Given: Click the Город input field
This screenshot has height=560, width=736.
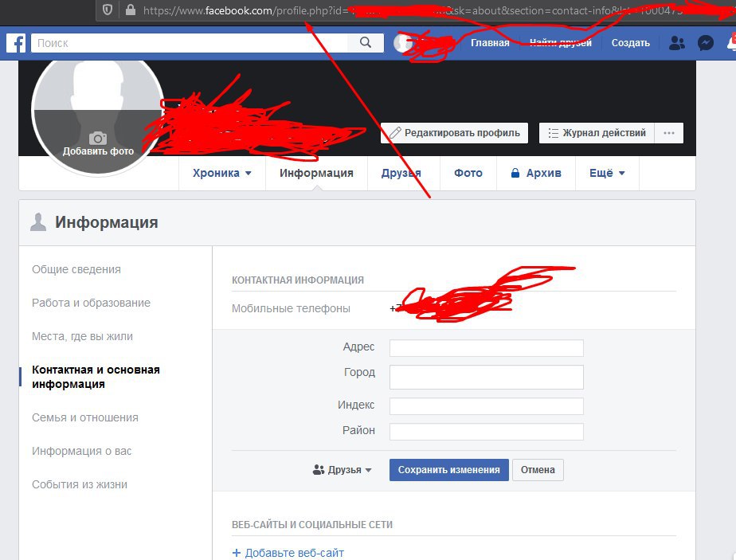Looking at the screenshot, I should point(486,377).
